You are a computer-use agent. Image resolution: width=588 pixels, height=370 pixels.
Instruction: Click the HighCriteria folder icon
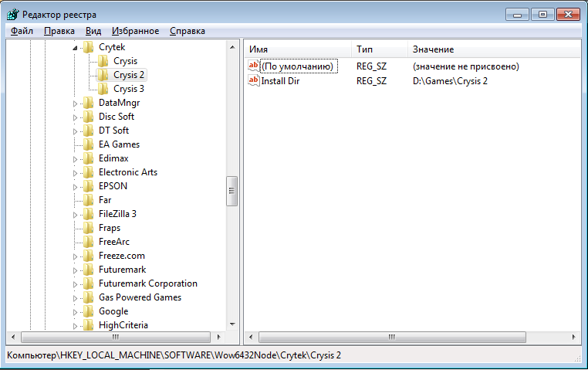point(89,324)
